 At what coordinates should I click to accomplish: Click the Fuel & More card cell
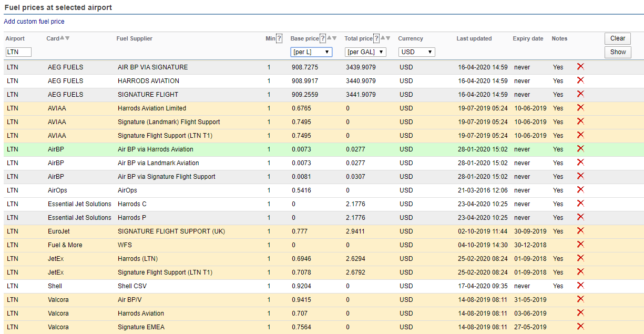[x=65, y=245]
